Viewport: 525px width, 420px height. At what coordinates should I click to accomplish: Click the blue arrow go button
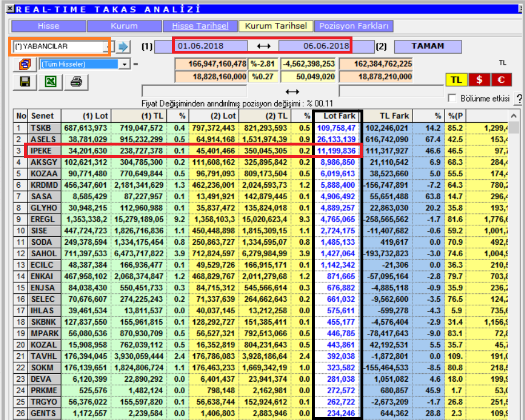tap(123, 46)
